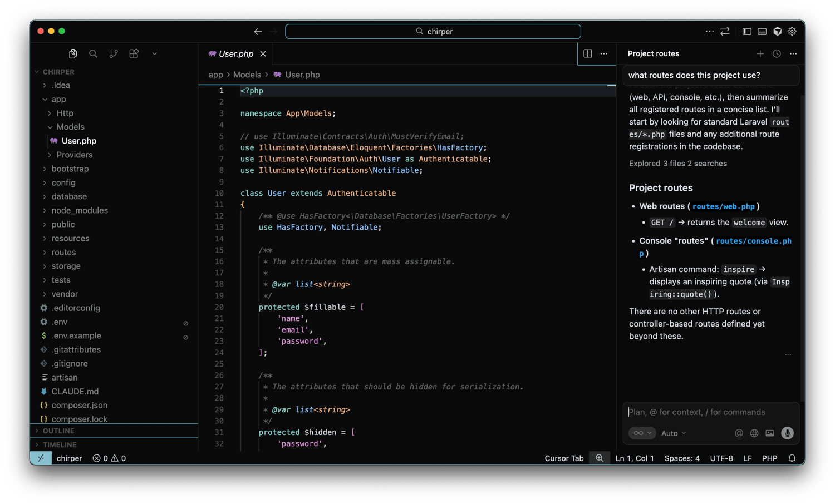This screenshot has width=835, height=504.
Task: Open chat panel more options
Action: tap(793, 53)
